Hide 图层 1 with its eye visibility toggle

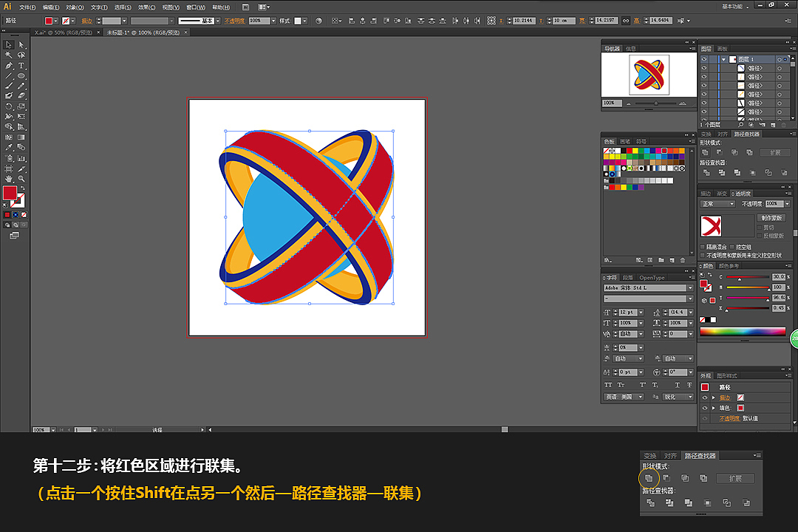(704, 59)
